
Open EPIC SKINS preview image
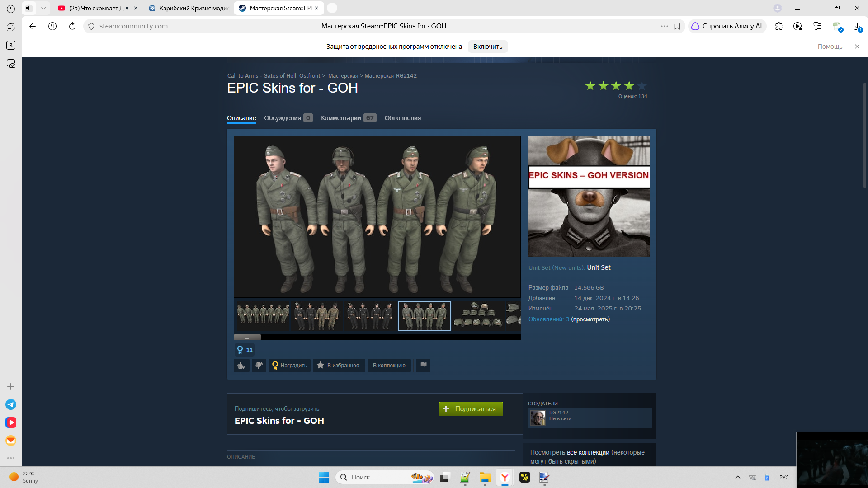click(x=589, y=197)
